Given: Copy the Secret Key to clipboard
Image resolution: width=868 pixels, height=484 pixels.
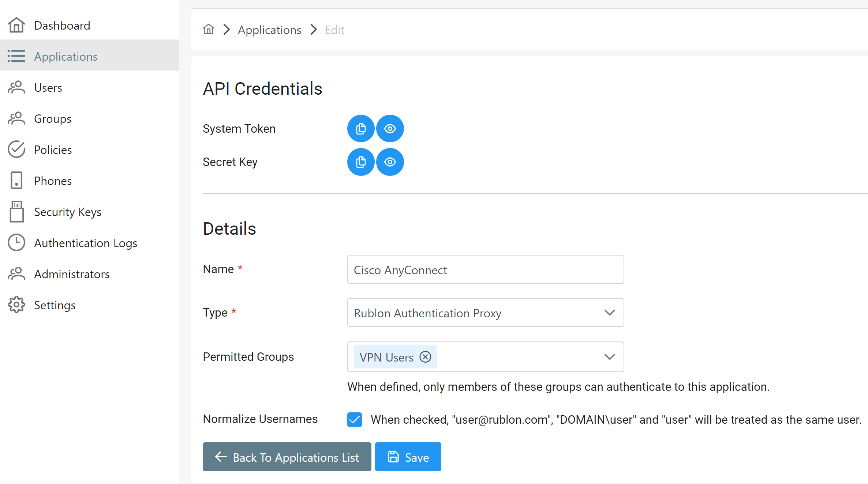Looking at the screenshot, I should coord(360,162).
